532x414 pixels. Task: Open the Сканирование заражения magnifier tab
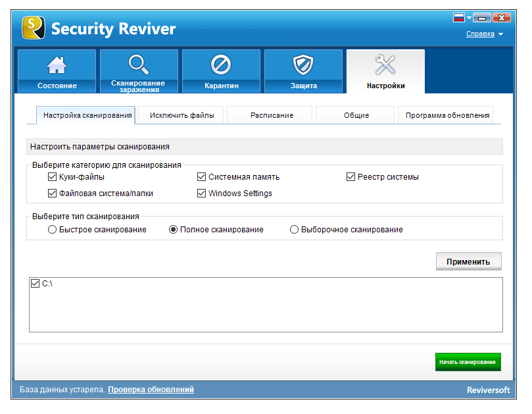click(139, 71)
